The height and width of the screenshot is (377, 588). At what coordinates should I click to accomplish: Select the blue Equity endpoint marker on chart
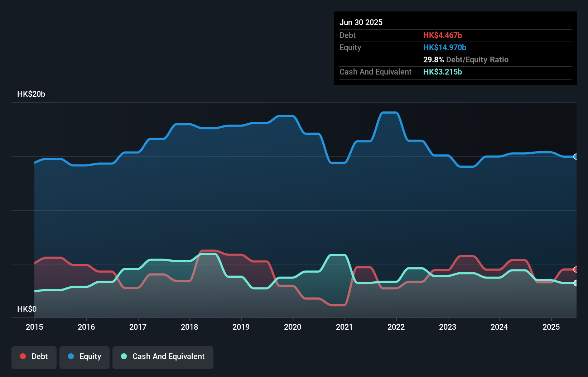click(x=576, y=157)
